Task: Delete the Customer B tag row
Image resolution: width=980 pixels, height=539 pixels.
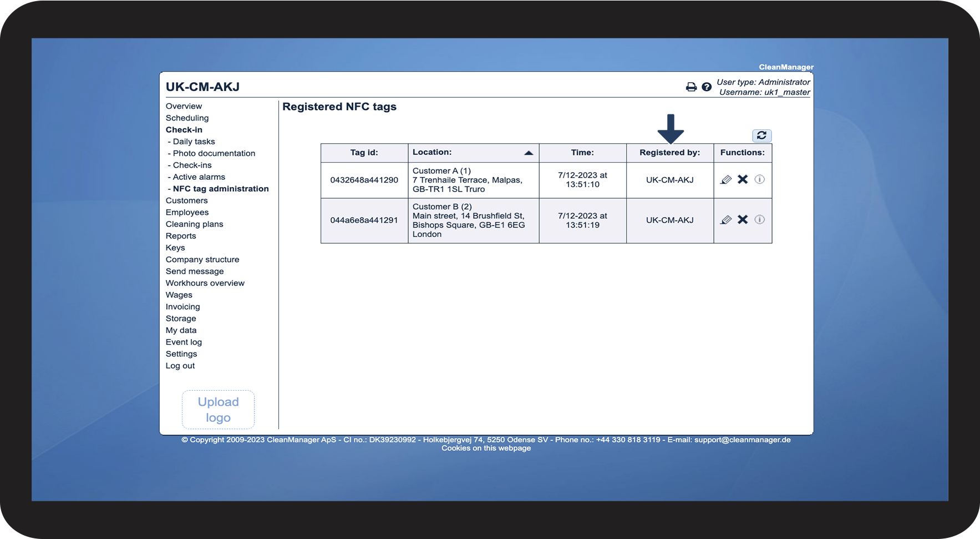Action: point(743,220)
